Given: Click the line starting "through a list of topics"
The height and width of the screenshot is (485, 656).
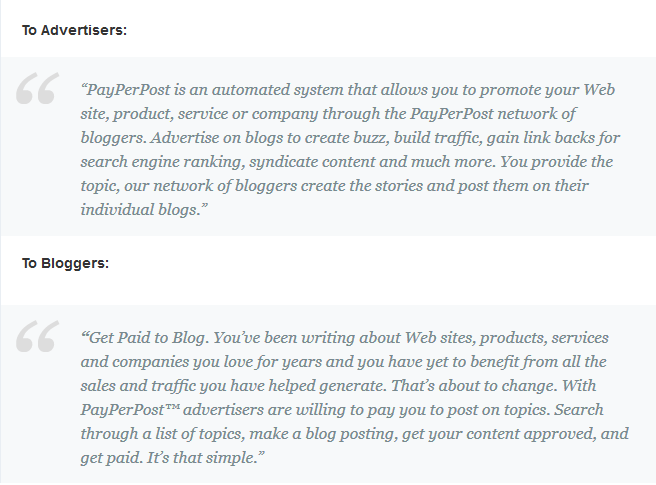Looking at the screenshot, I should tap(355, 434).
